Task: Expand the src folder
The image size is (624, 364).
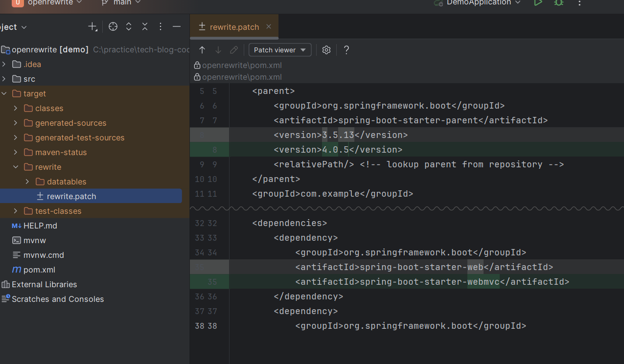Action: click(4, 79)
